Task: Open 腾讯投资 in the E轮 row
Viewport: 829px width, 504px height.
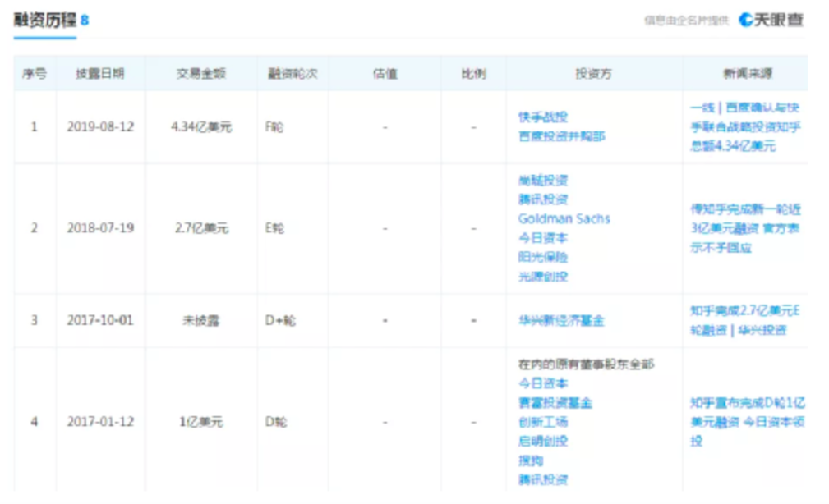Action: (542, 199)
